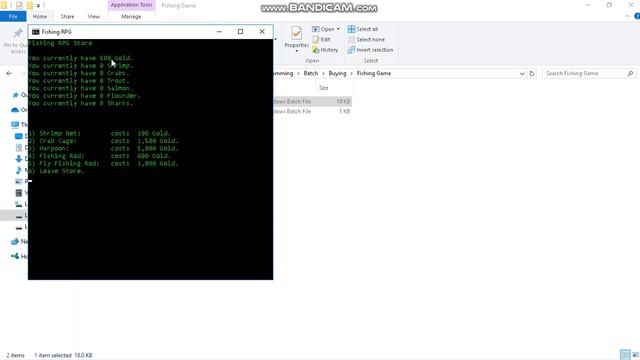Expand the Open button dropdown arrow
The height and width of the screenshot is (360, 640).
pos(338,29)
